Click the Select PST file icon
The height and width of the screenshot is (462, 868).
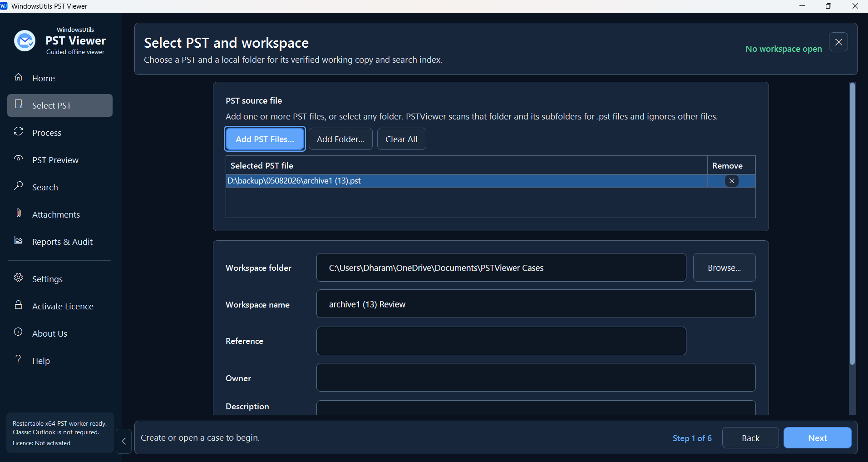click(x=19, y=104)
